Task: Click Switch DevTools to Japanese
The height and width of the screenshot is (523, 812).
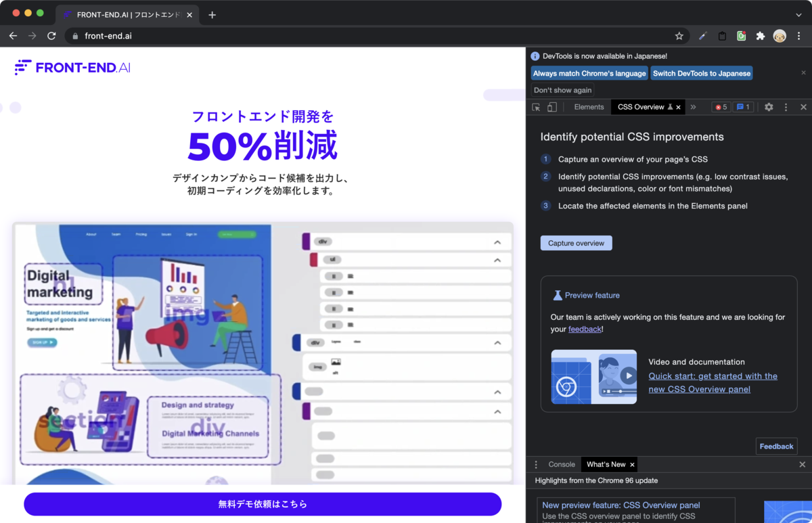Action: pos(702,73)
